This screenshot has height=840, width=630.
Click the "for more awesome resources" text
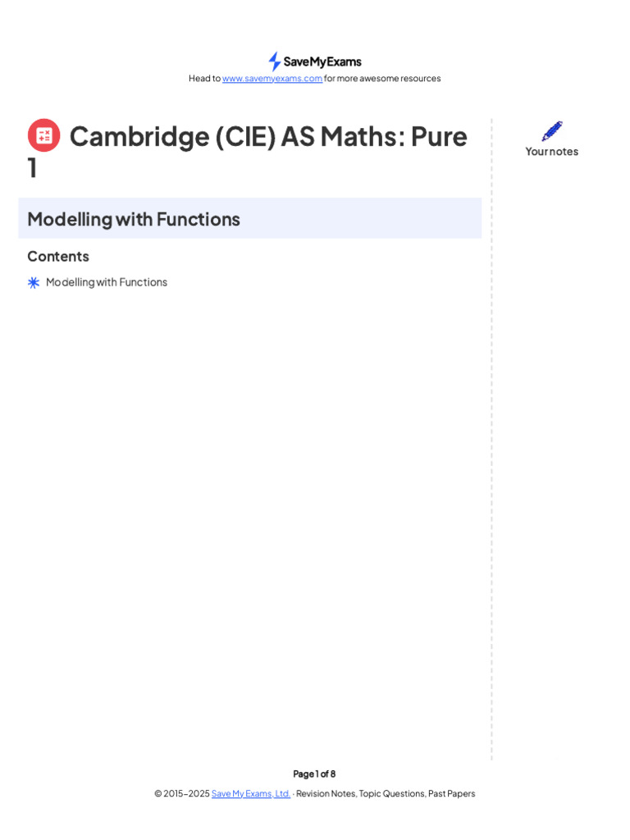click(382, 79)
